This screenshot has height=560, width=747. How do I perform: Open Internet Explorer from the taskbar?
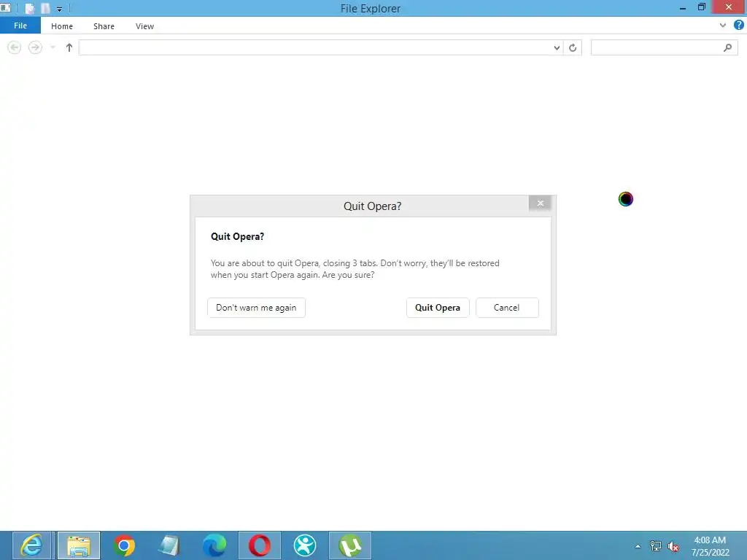point(32,545)
